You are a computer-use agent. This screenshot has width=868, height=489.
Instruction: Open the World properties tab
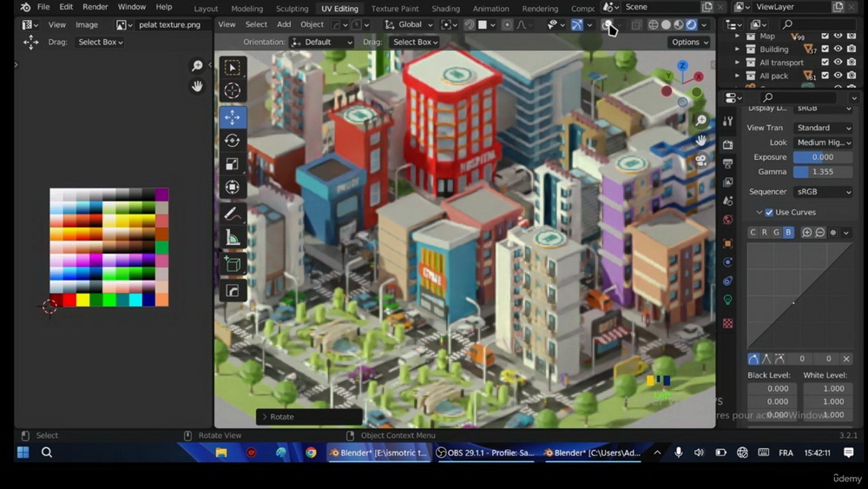click(x=728, y=220)
